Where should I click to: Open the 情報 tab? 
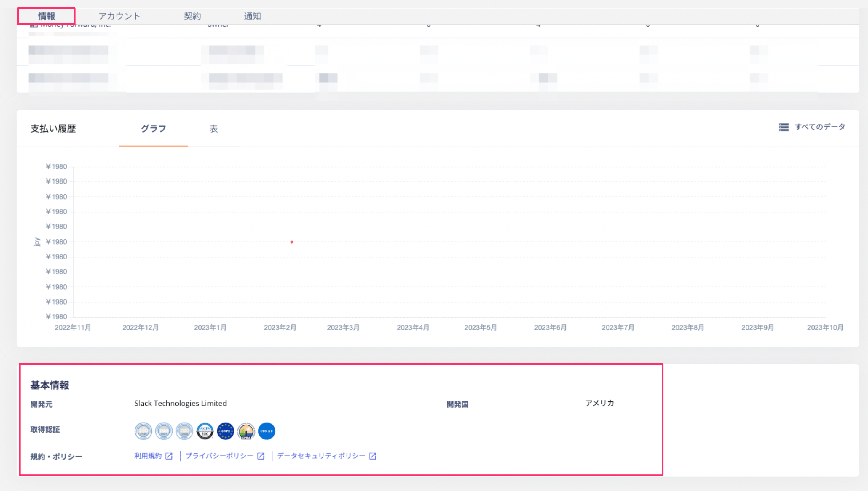(x=47, y=16)
